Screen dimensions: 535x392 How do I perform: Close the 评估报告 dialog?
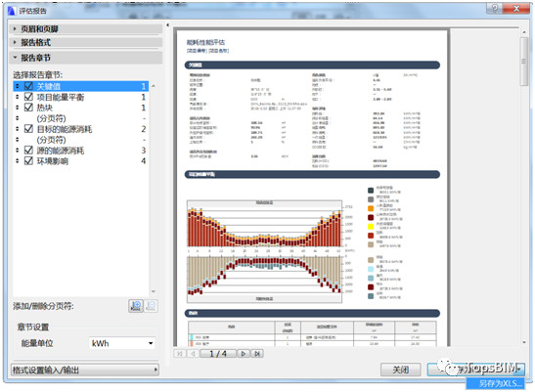tap(517, 9)
